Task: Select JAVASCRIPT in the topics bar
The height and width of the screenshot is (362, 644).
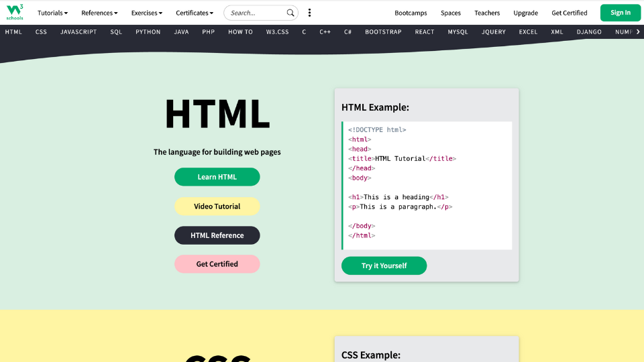Action: click(78, 32)
